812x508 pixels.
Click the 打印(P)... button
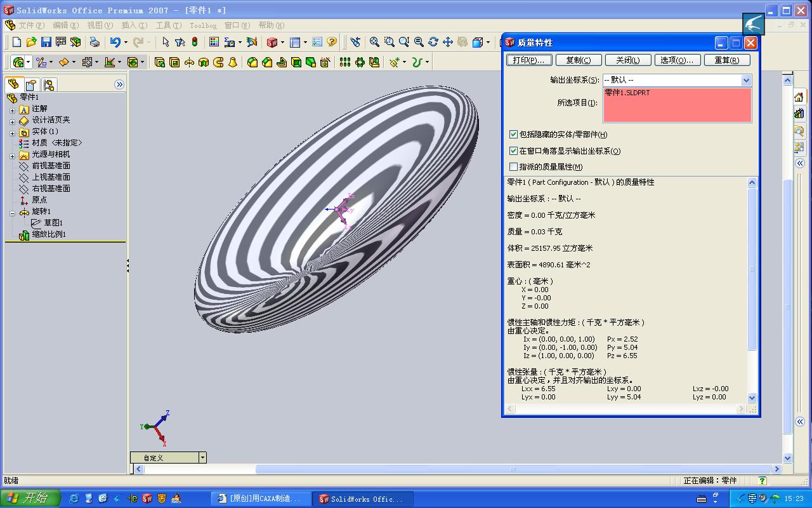(529, 60)
